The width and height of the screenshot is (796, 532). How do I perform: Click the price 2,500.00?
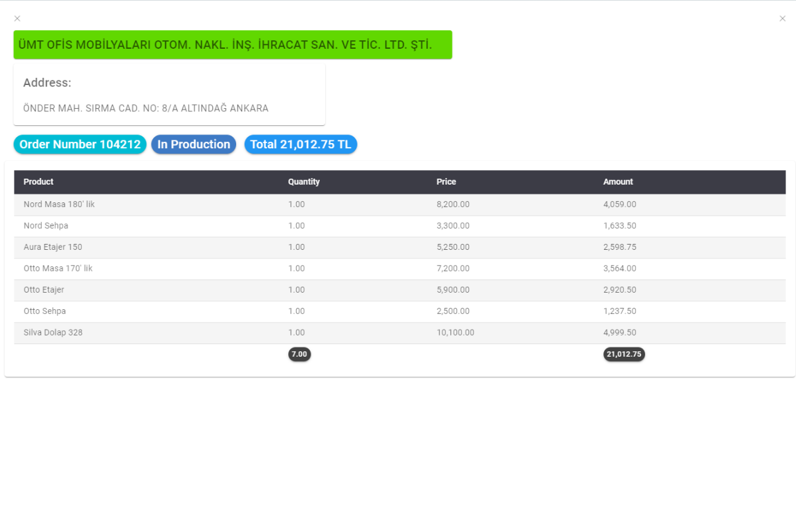click(x=453, y=311)
